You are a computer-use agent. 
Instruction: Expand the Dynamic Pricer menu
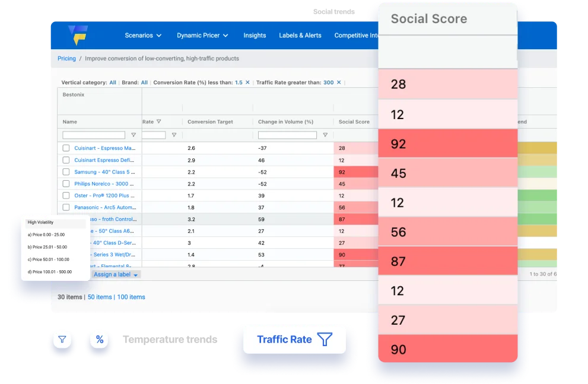(202, 36)
